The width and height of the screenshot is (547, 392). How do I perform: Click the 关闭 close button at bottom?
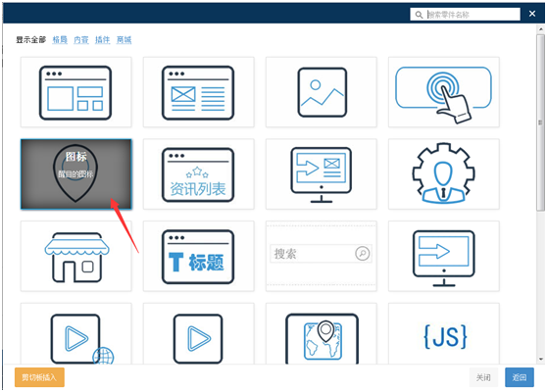click(483, 377)
